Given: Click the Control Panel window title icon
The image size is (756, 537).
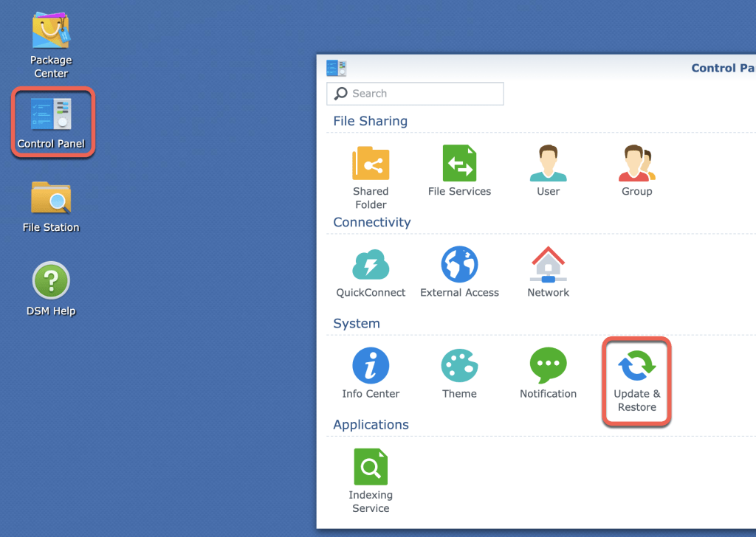Looking at the screenshot, I should pos(336,68).
